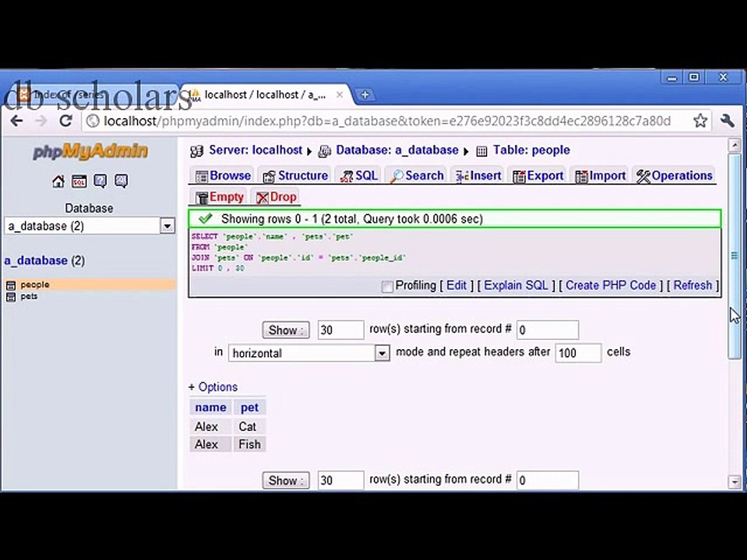
Task: Open the horizontal display mode dropdown
Action: pos(309,353)
